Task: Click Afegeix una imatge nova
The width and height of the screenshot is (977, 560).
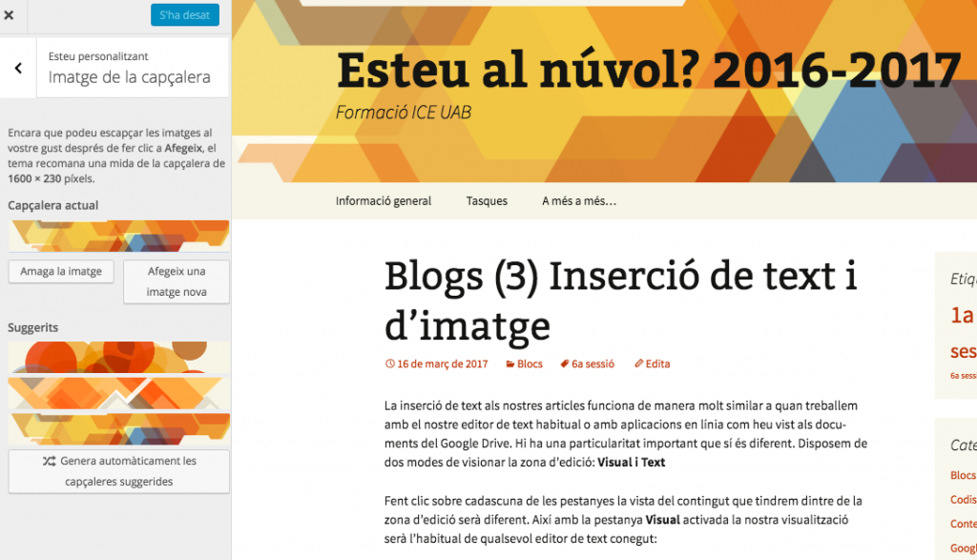Action: tap(176, 281)
